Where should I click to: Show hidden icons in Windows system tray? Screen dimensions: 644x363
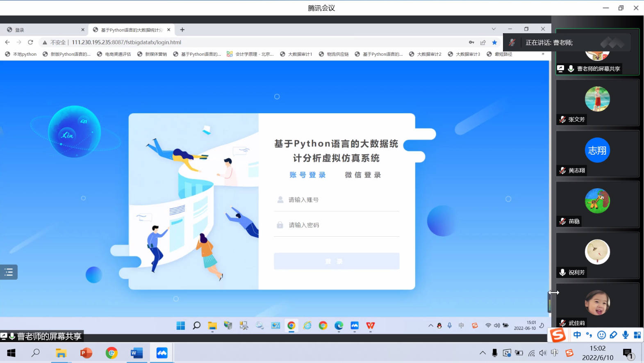pyautogui.click(x=482, y=353)
